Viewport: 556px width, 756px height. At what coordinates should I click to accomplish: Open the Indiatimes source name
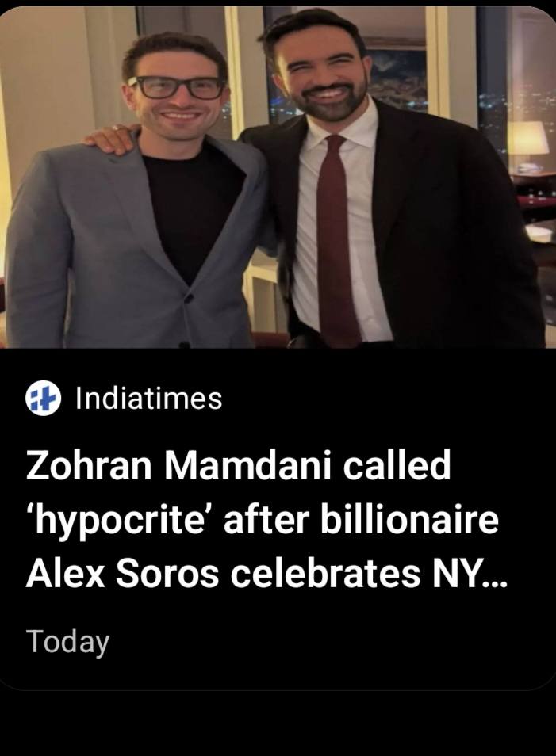tap(148, 399)
